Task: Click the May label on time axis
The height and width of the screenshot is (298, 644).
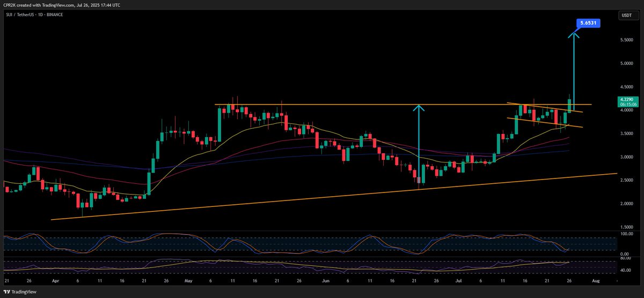Action: [187, 280]
